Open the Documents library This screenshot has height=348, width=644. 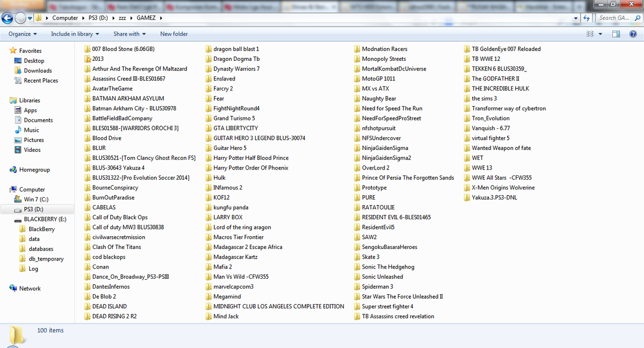[x=38, y=120]
